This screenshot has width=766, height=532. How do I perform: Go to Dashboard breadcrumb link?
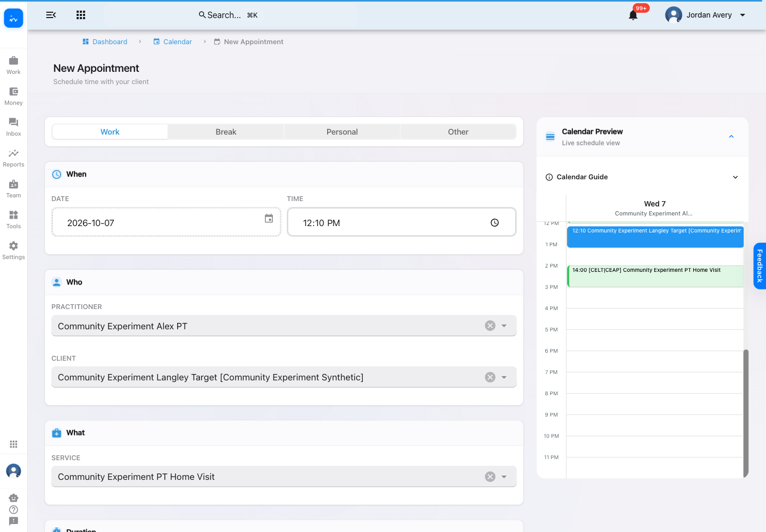point(105,41)
